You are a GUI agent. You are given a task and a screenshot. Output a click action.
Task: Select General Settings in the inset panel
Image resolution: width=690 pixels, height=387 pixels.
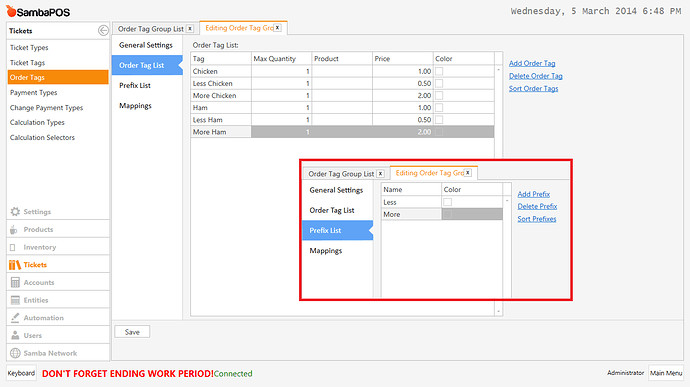tap(337, 190)
